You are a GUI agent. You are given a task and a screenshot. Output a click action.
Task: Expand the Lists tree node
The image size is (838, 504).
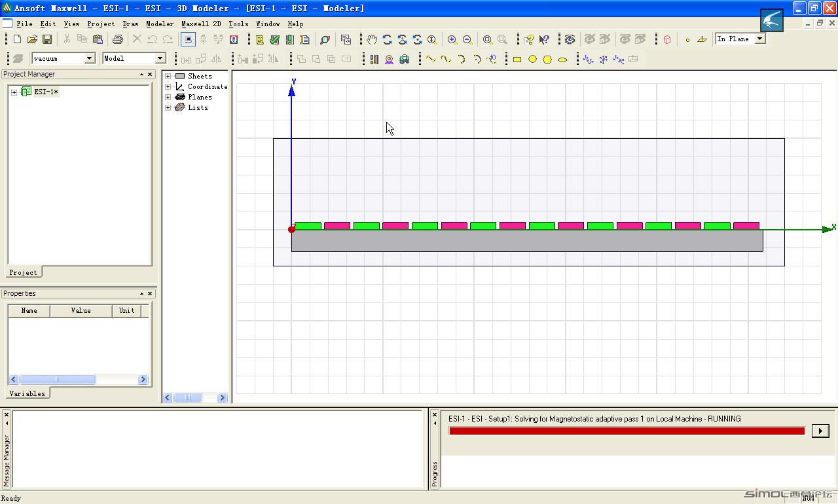tap(168, 107)
